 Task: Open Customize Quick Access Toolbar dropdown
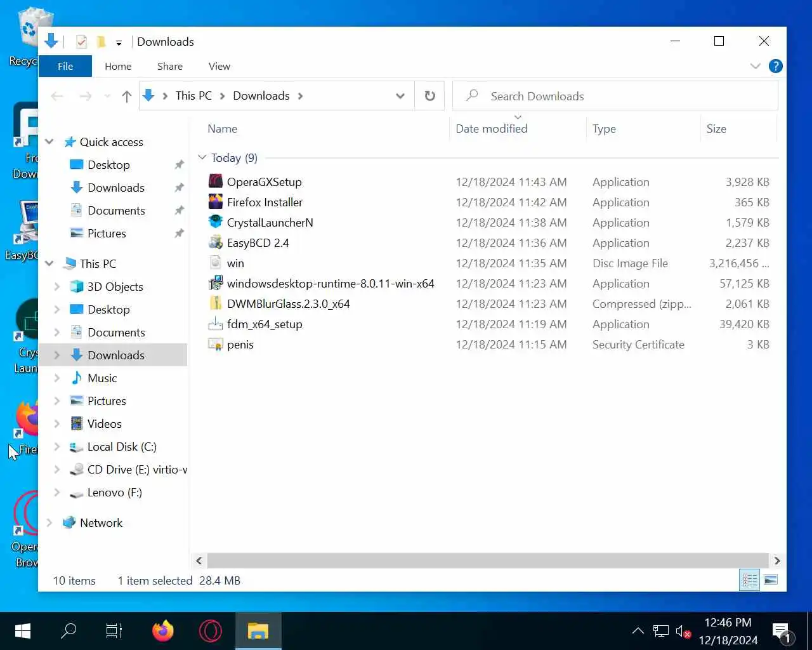[x=119, y=43]
